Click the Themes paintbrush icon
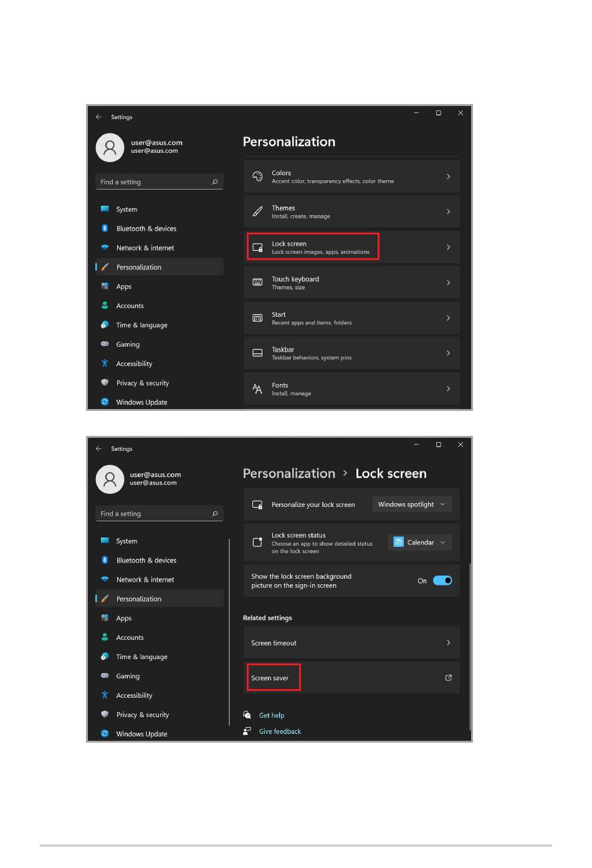 pos(257,212)
